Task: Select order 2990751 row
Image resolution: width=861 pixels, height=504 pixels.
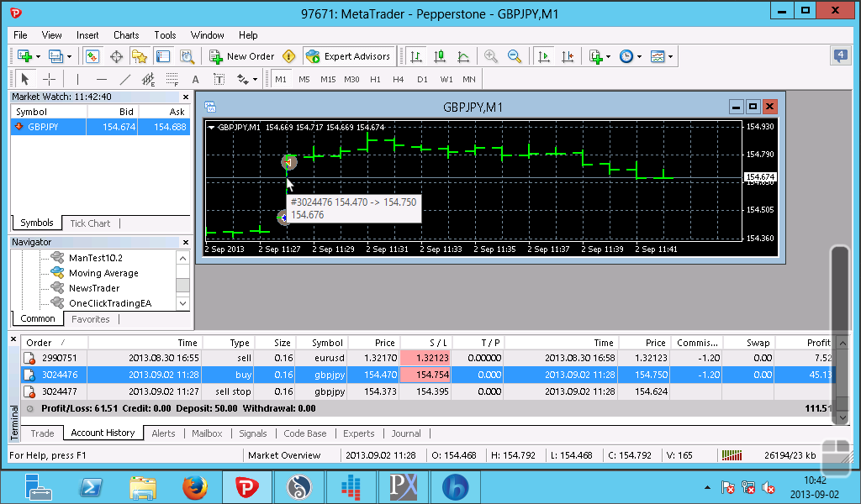Action: click(x=428, y=358)
